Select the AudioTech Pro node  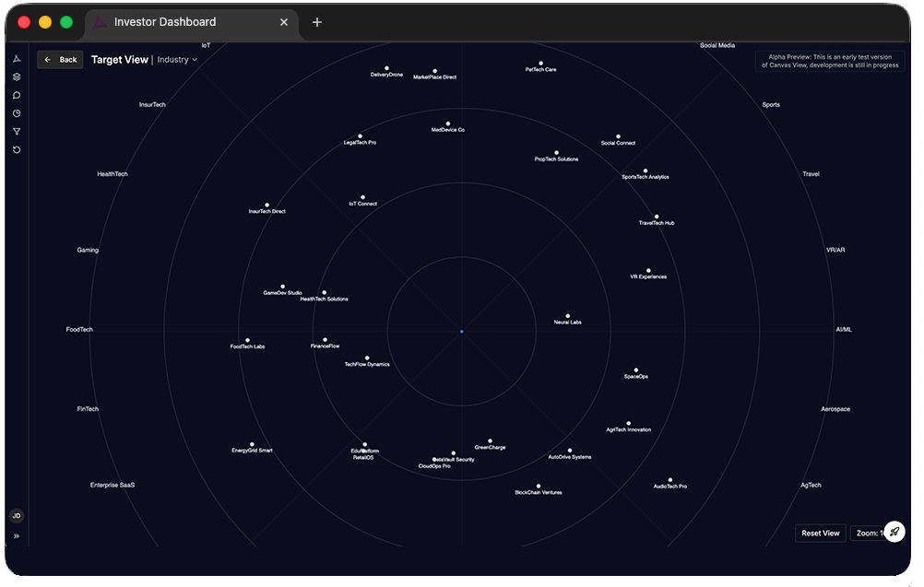[670, 480]
